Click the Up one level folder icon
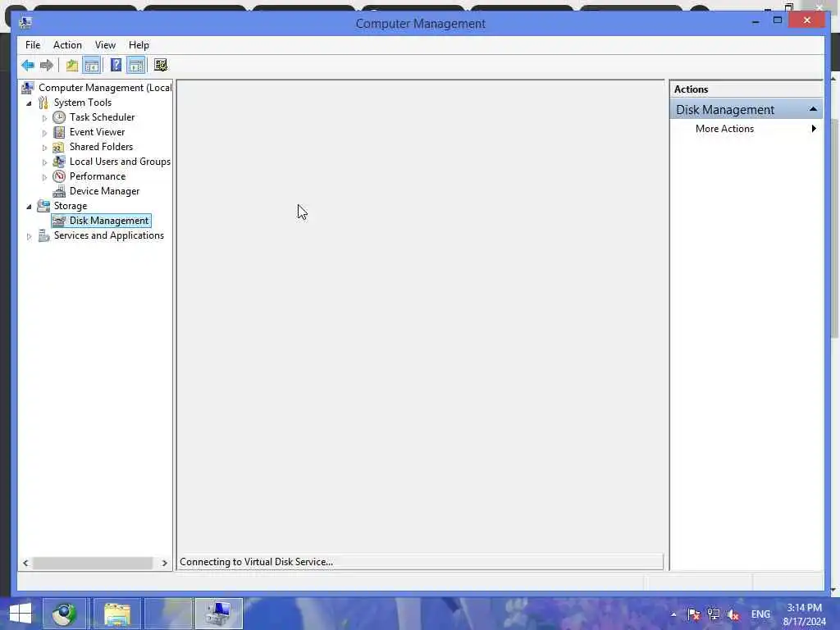Image resolution: width=840 pixels, height=630 pixels. (x=72, y=66)
